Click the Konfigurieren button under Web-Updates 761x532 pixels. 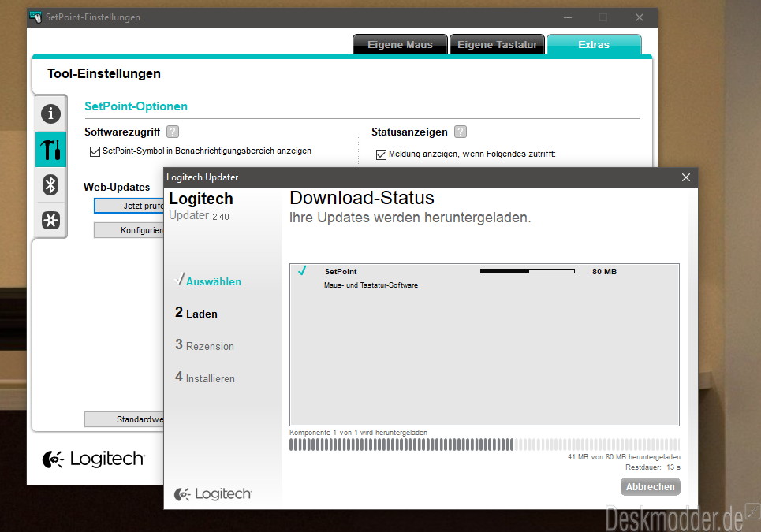tap(129, 230)
